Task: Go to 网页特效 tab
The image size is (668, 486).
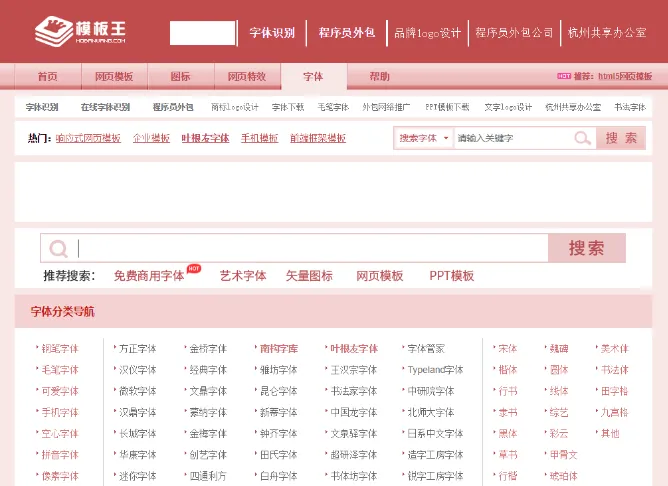Action: pos(247,76)
